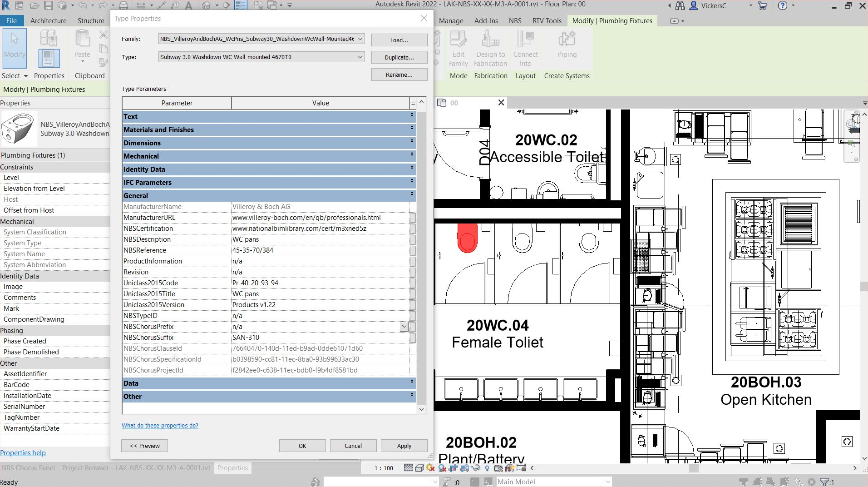This screenshot has height=487, width=868.
Task: Turn off the sun path in view controls
Action: [429, 468]
